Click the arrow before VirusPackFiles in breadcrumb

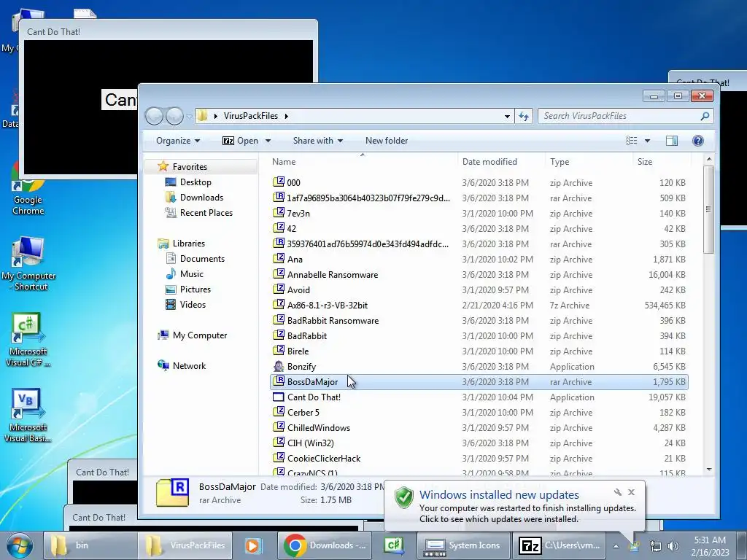(216, 116)
